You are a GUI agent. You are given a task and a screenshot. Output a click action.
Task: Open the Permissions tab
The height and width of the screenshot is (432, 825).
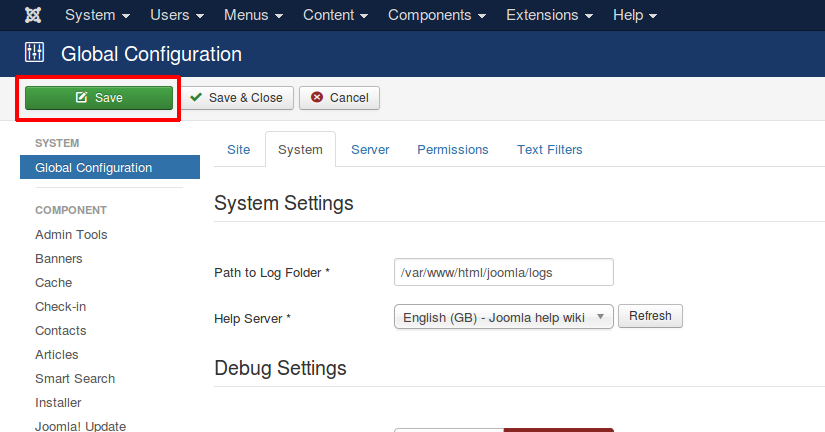[453, 150]
